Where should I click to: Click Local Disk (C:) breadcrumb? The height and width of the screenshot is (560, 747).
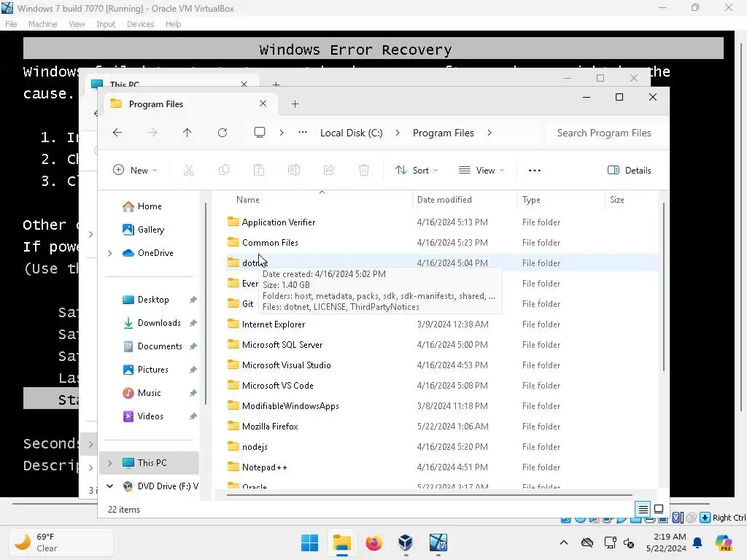tap(352, 133)
